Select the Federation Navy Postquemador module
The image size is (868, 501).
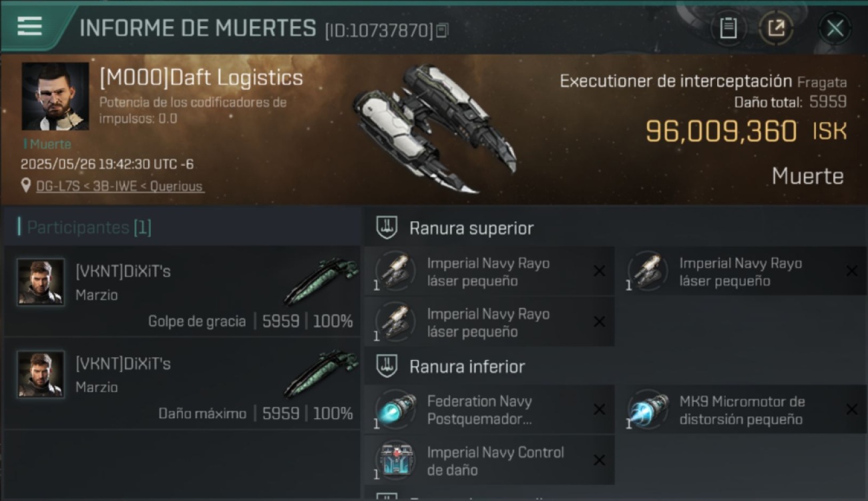click(489, 409)
